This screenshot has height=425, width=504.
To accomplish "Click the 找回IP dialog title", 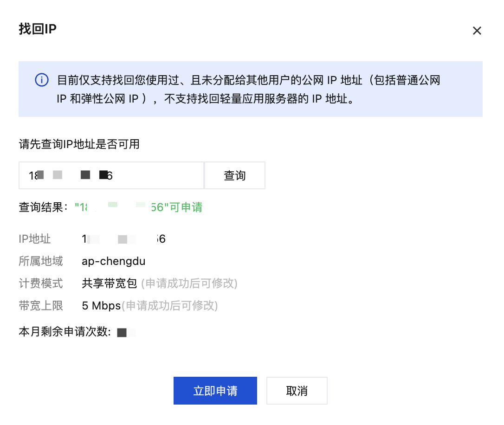I will 38,29.
